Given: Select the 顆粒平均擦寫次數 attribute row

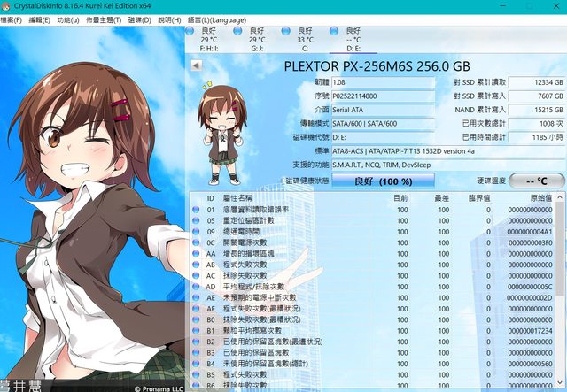Looking at the screenshot, I should pyautogui.click(x=372, y=331).
